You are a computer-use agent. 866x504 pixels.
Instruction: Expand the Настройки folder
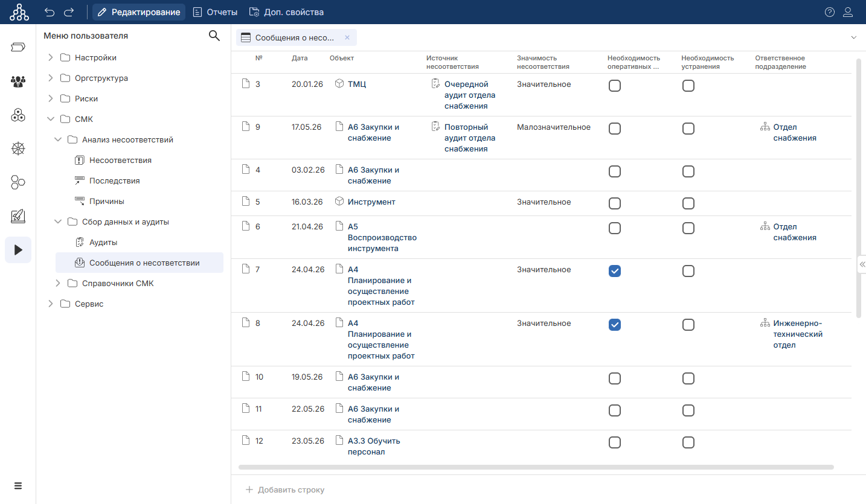51,58
